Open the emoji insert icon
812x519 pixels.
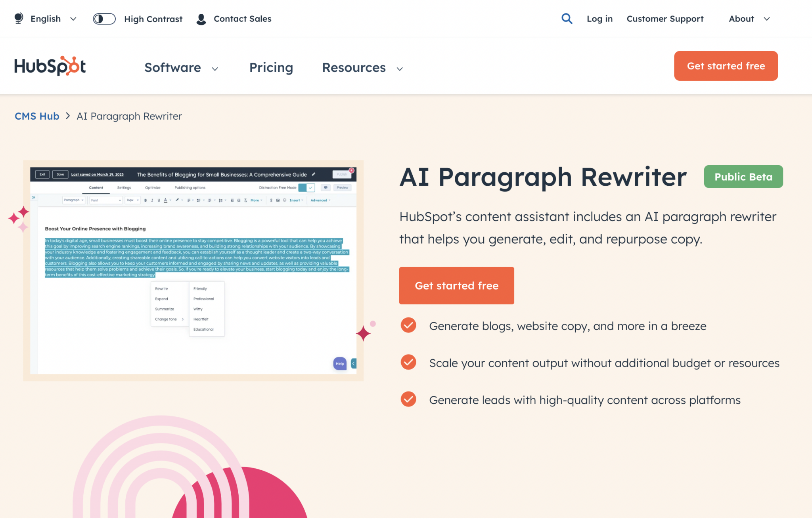[285, 200]
